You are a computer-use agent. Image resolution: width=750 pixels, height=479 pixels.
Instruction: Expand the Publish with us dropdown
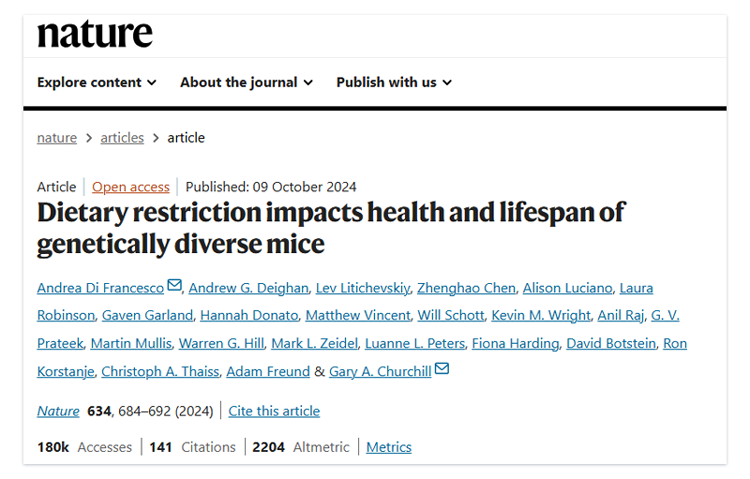(394, 82)
